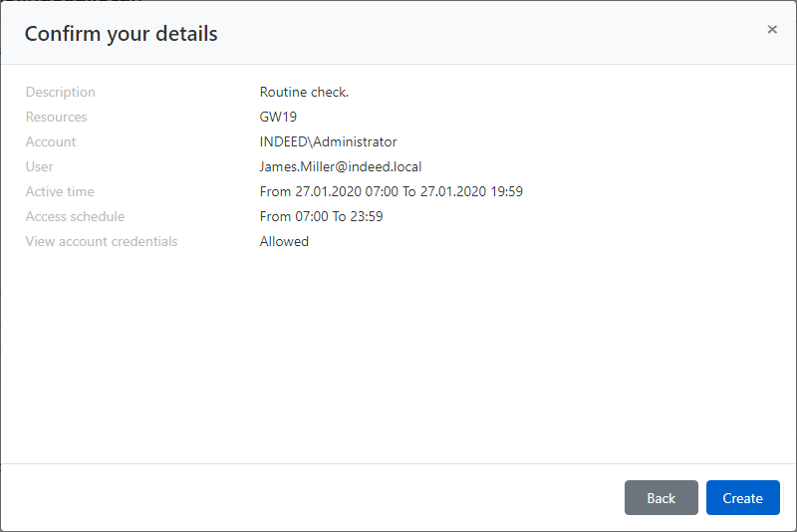Screen dimensions: 797x532
Task: Click the access schedule end time 23:59
Action: (366, 216)
